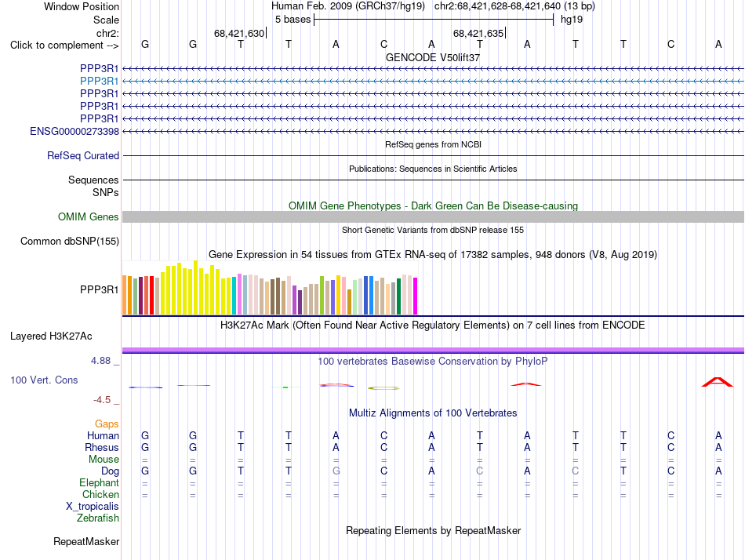Click the Layered H3K27Ac label
This screenshot has width=745, height=560.
tap(51, 336)
